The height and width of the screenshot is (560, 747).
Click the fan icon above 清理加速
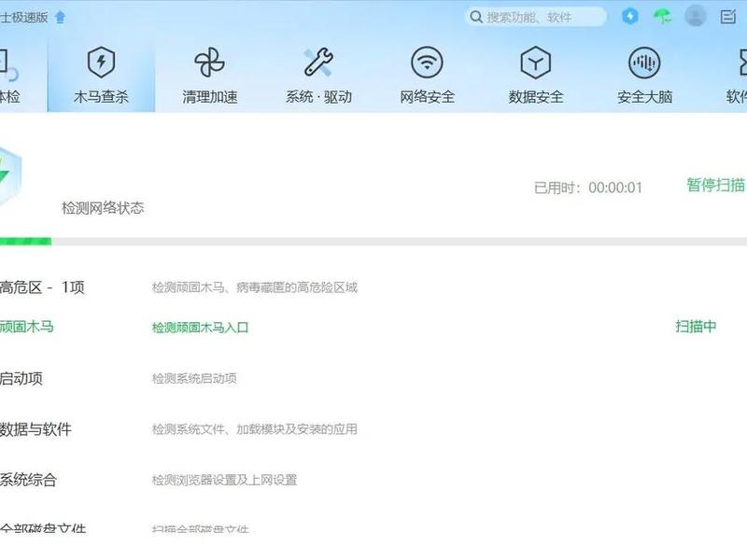click(209, 62)
